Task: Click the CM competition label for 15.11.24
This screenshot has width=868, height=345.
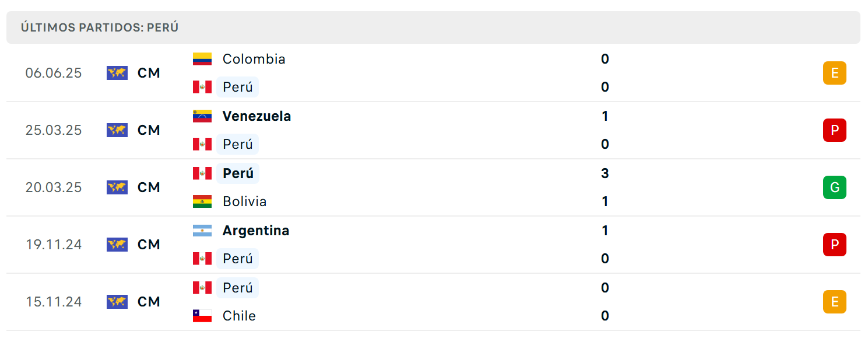Action: pyautogui.click(x=149, y=302)
